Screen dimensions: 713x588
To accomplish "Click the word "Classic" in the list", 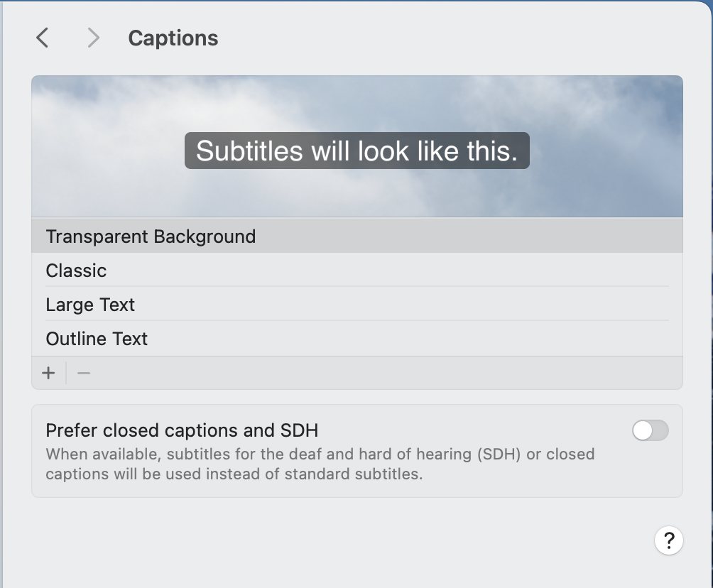I will (76, 271).
